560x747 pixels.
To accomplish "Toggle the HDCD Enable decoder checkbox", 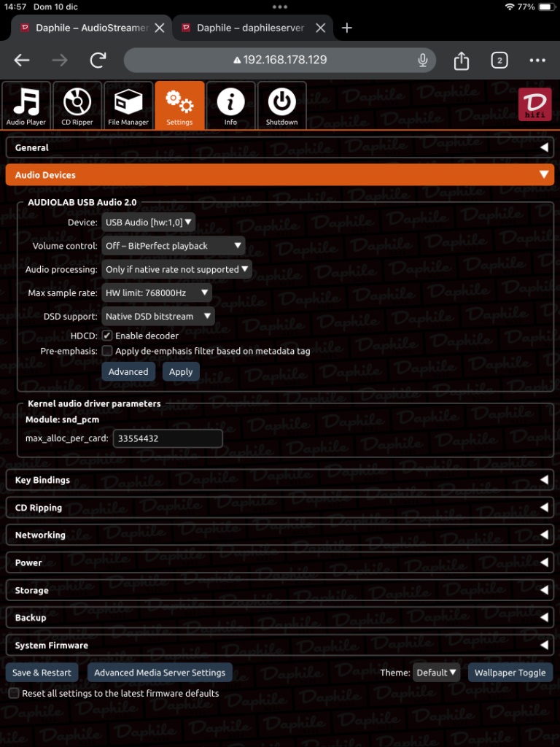I will [x=107, y=336].
